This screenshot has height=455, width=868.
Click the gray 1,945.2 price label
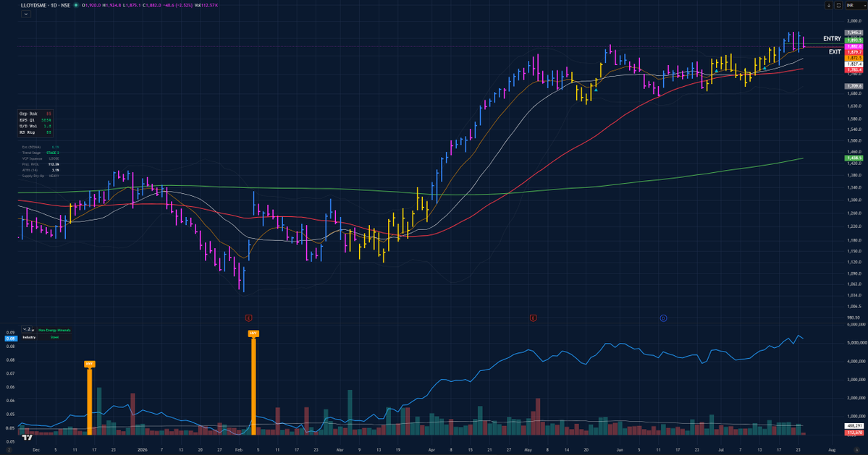[854, 33]
